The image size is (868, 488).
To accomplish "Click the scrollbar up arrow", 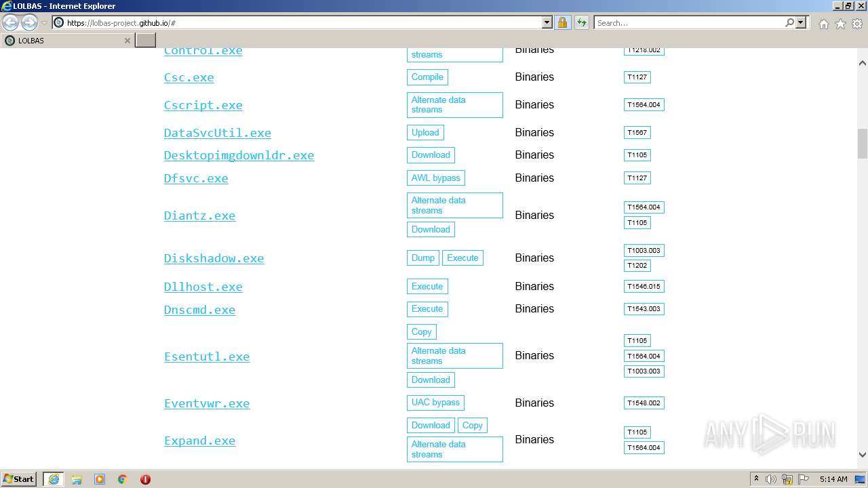I will pos(863,63).
